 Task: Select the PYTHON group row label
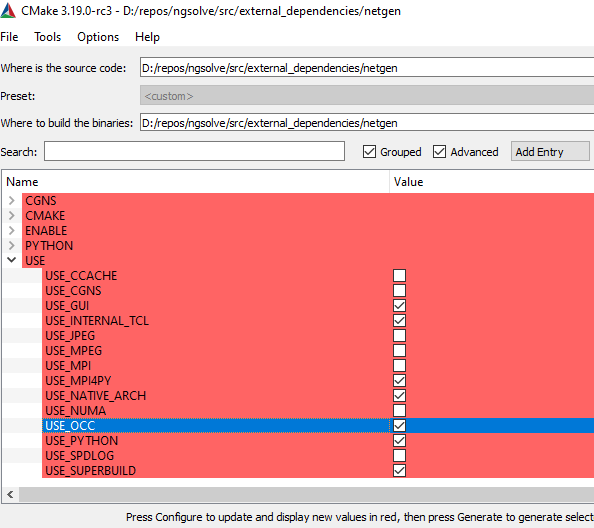[x=49, y=245]
